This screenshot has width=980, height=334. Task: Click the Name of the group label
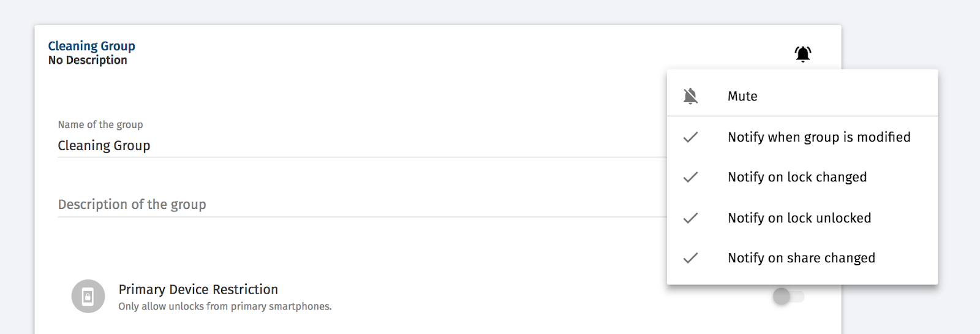(100, 124)
